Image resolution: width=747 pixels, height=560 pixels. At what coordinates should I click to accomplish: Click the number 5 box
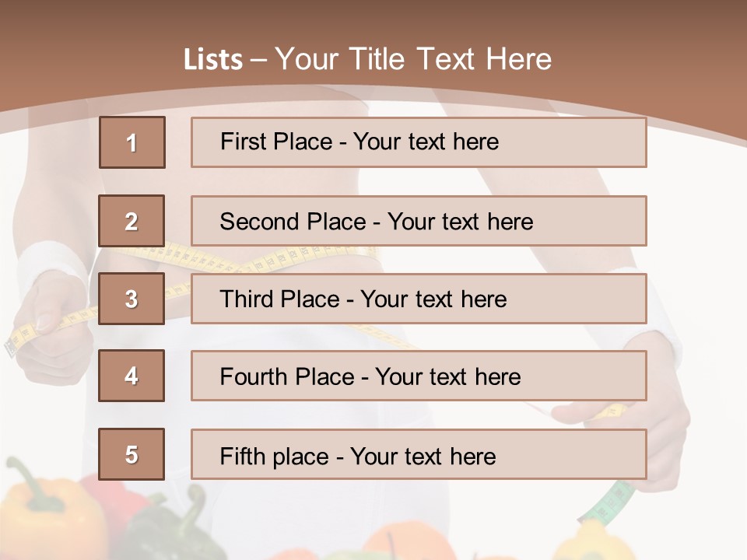pos(132,454)
